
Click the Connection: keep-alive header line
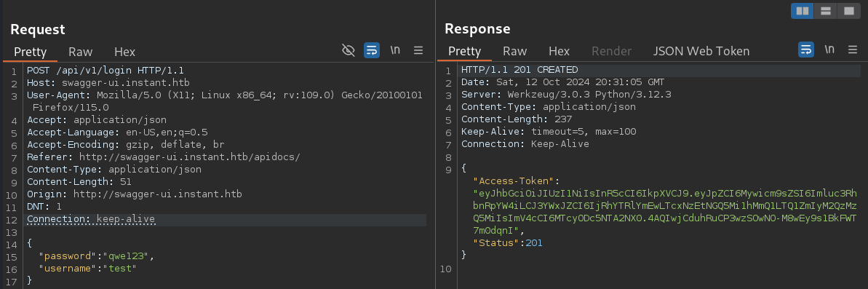pyautogui.click(x=92, y=219)
